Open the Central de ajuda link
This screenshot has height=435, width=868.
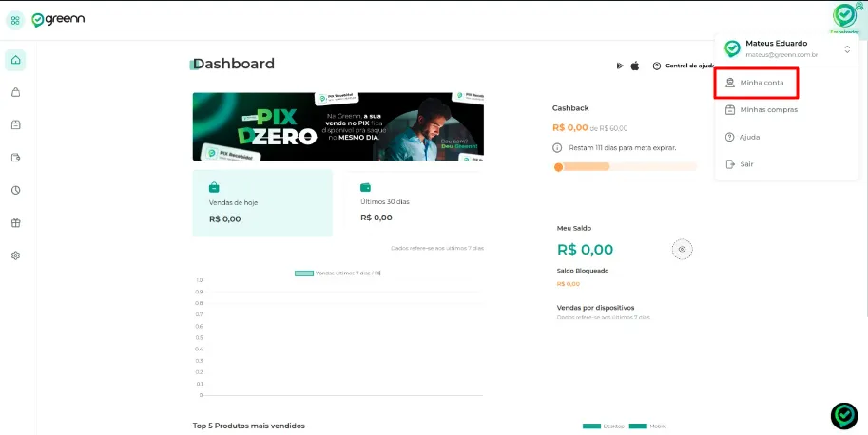pos(685,66)
